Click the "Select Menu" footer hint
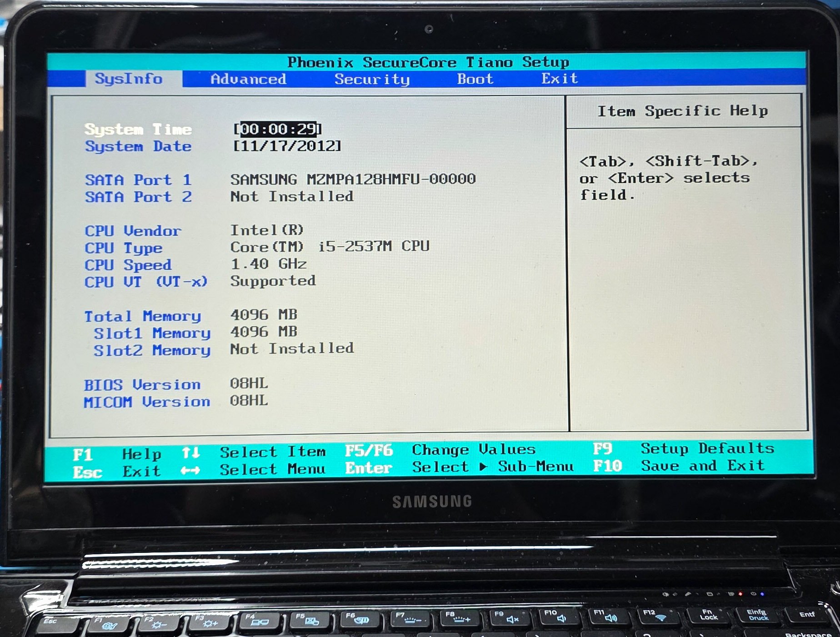The image size is (840, 637). 273,469
